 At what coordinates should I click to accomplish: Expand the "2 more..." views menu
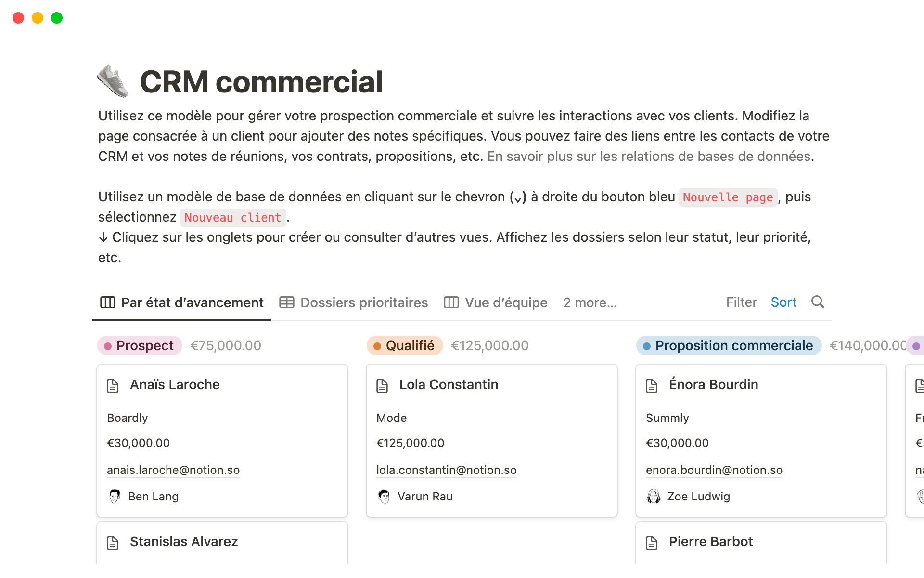pos(590,302)
